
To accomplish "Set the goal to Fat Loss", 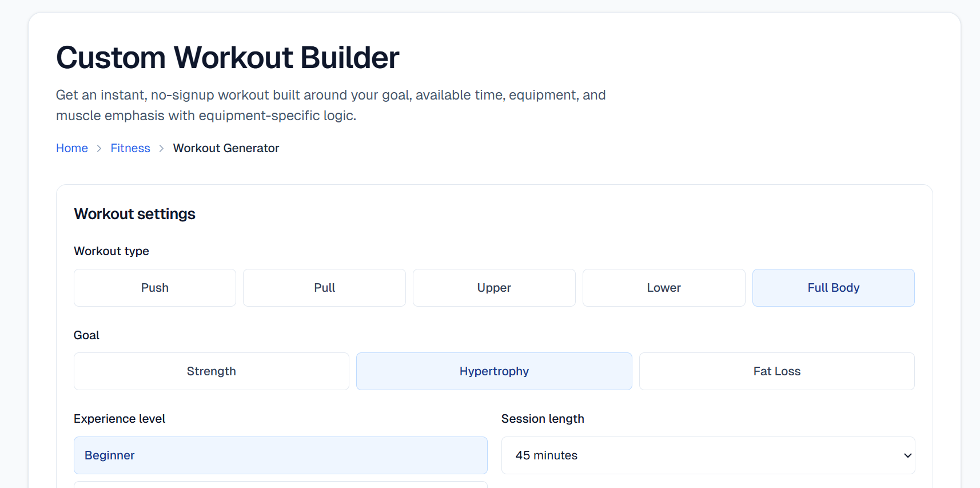I will tap(776, 371).
